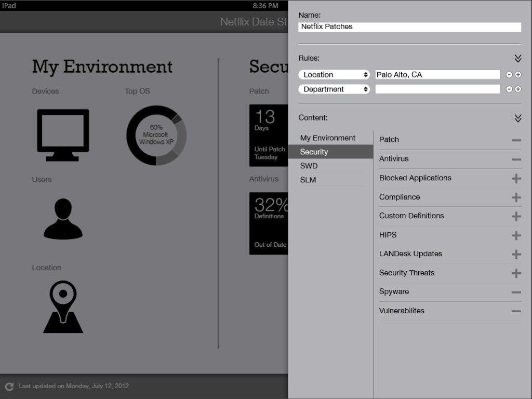532x399 pixels.
Task: Remove Vulnerabilites from content
Action: (x=516, y=311)
